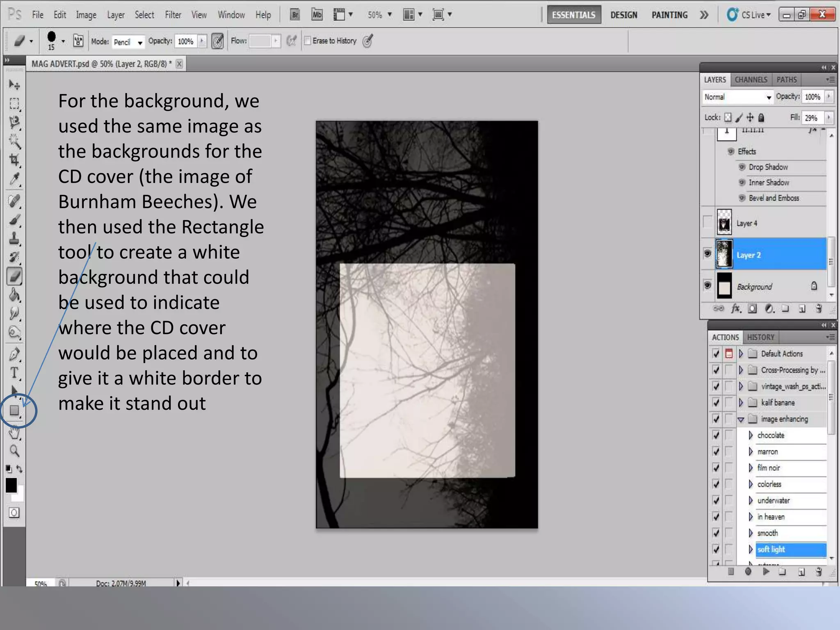The image size is (840, 630).
Task: Switch to the History tab
Action: pos(760,337)
